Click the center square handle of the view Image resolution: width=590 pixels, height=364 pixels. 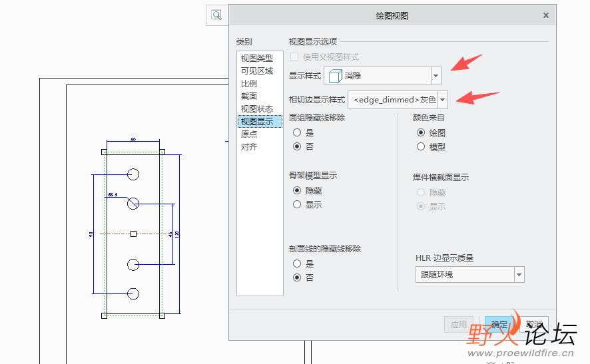pos(134,234)
